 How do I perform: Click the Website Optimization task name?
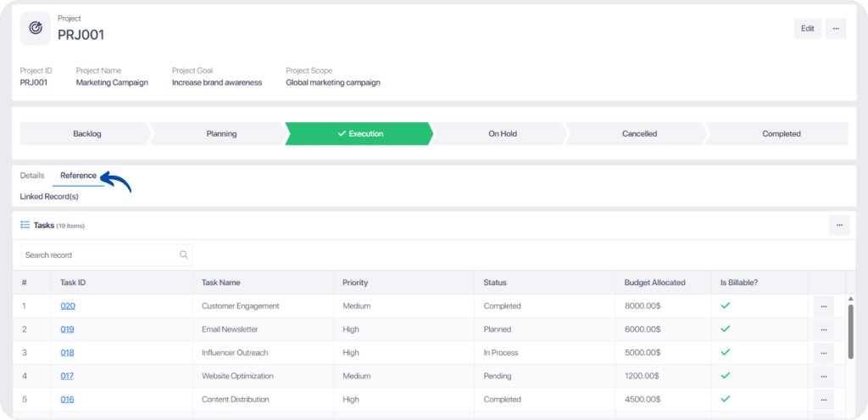(237, 376)
